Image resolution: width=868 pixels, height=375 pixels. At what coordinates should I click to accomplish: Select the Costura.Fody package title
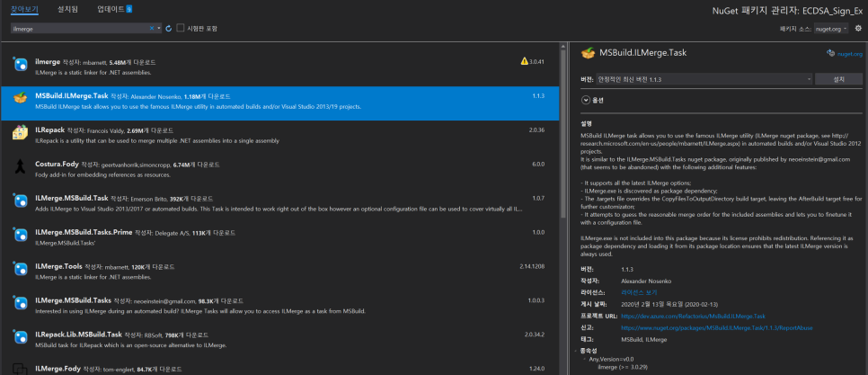pyautogui.click(x=57, y=165)
